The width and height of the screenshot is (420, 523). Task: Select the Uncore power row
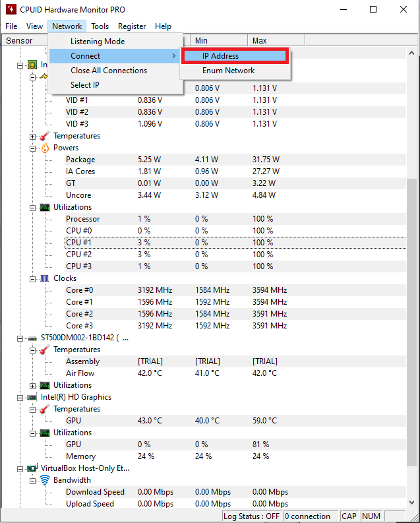(235, 195)
